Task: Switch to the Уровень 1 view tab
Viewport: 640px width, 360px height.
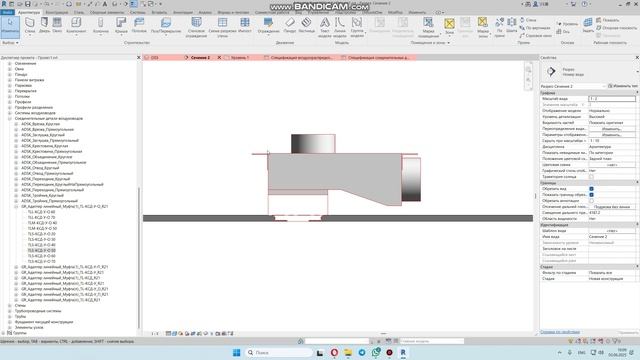Action: pos(240,58)
